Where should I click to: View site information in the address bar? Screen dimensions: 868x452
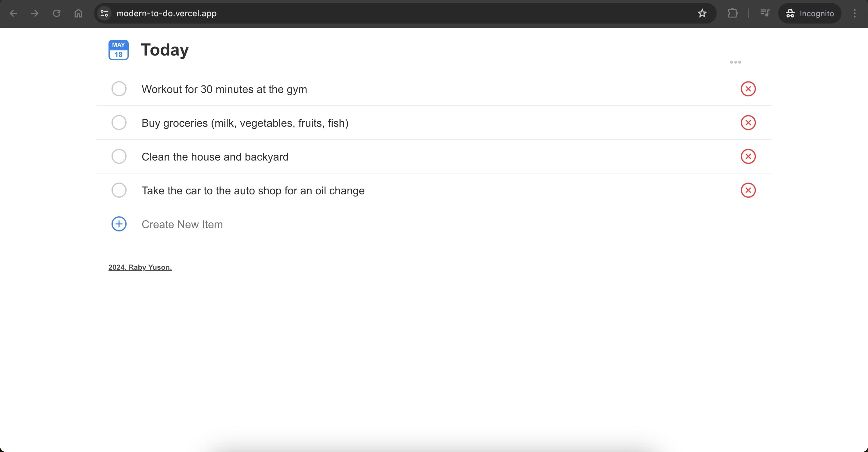tap(105, 14)
